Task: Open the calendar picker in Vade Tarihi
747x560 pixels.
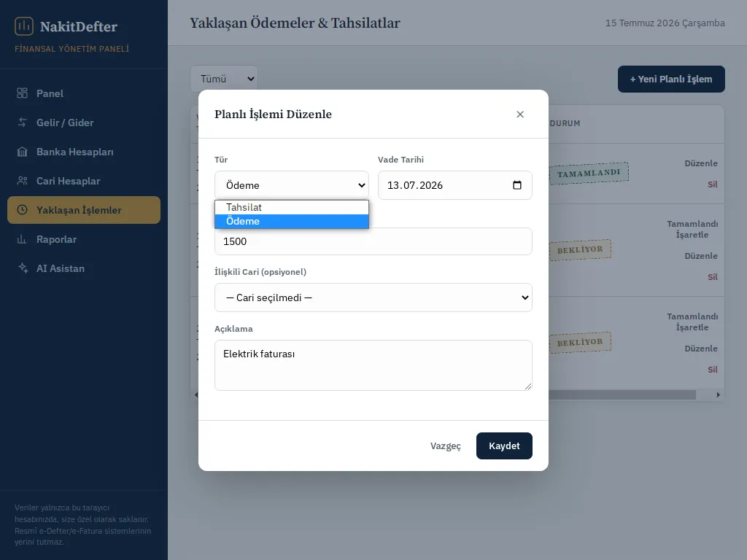Action: coord(517,185)
